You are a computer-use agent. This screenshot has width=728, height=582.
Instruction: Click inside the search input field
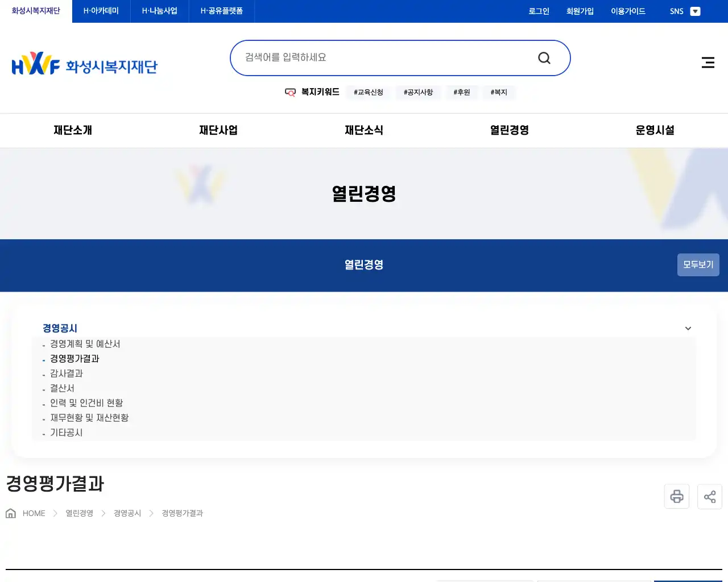(x=370, y=57)
